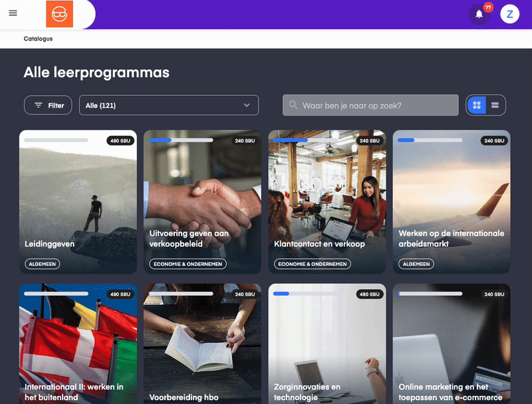The image size is (532, 404).
Task: Open notifications bell with 77 badge
Action: pyautogui.click(x=479, y=14)
